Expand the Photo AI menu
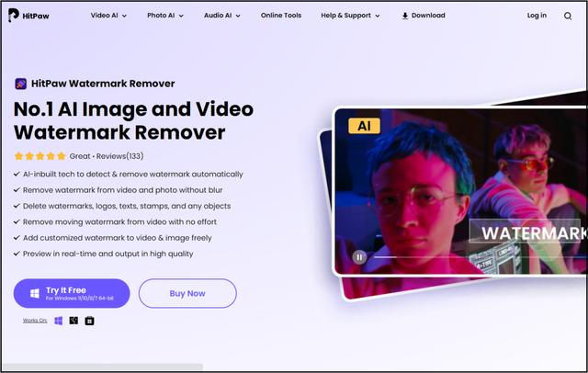Viewport: 588px width, 373px height. [x=165, y=16]
